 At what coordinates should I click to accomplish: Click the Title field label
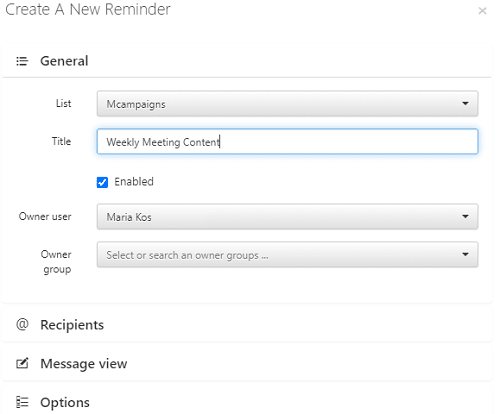61,141
